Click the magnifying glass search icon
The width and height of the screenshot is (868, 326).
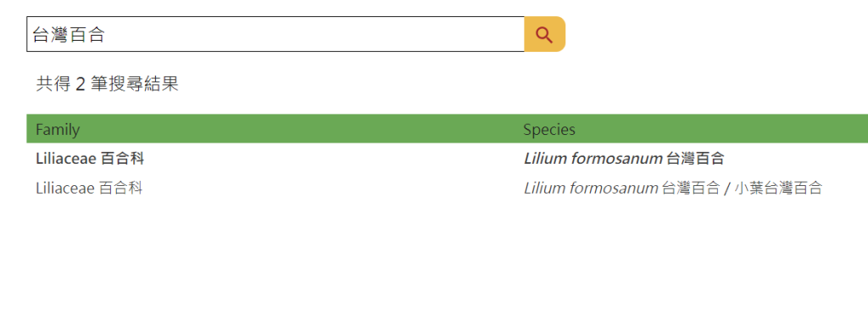(544, 34)
